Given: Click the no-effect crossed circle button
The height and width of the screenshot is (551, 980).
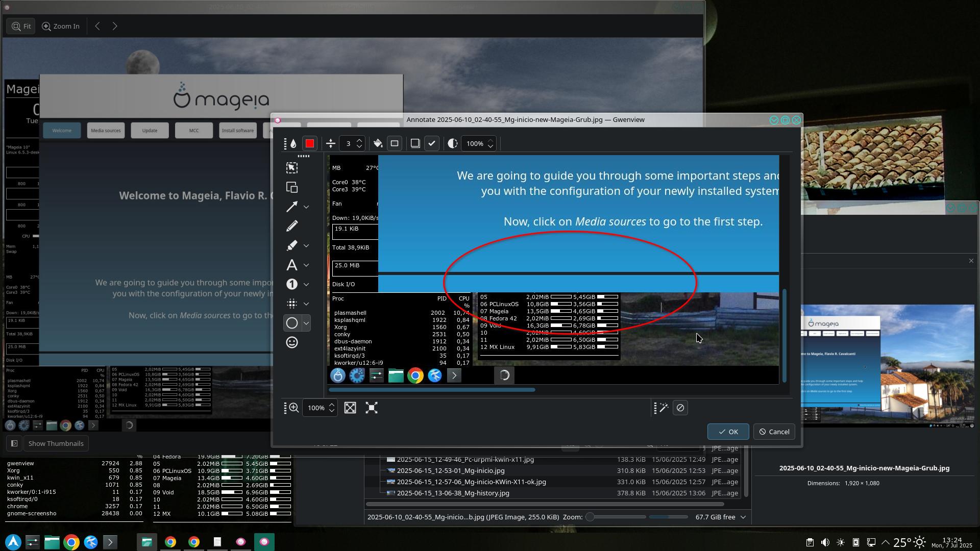Looking at the screenshot, I should click(680, 408).
